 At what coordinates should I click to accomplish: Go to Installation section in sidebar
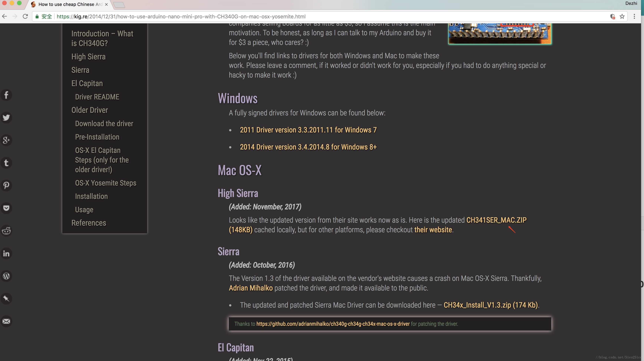[x=91, y=196]
